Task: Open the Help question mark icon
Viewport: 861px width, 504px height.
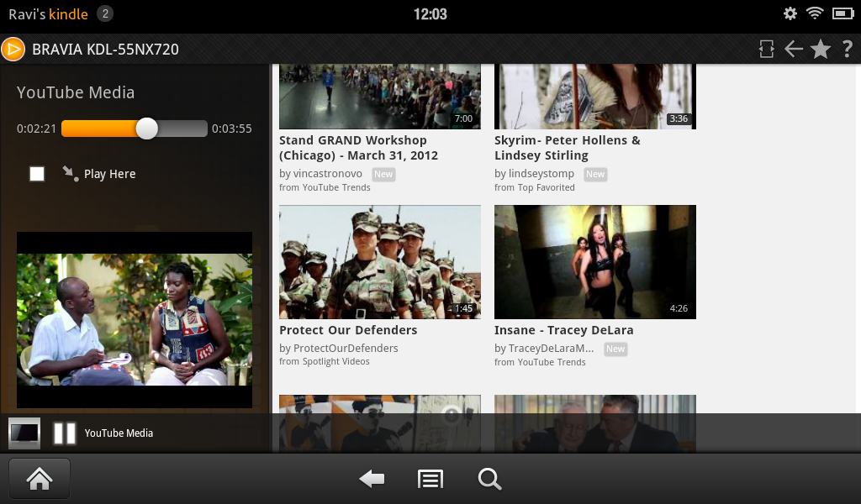Action: pyautogui.click(x=848, y=49)
